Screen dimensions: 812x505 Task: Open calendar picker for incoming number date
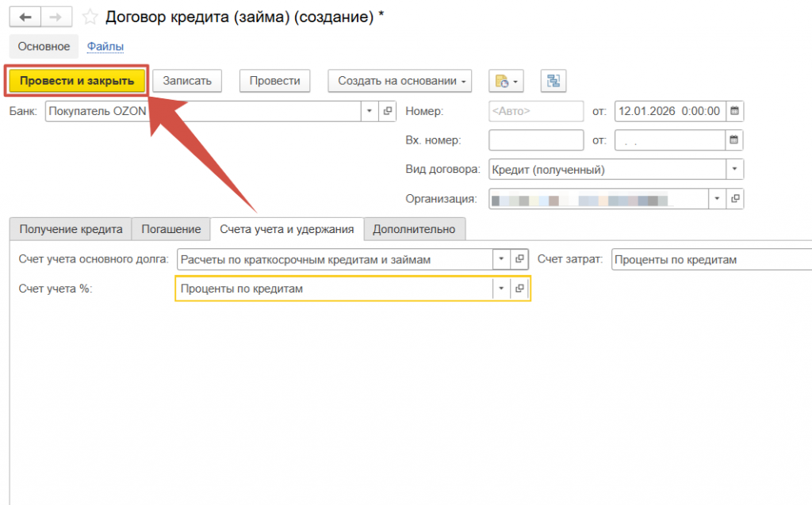[x=734, y=140]
